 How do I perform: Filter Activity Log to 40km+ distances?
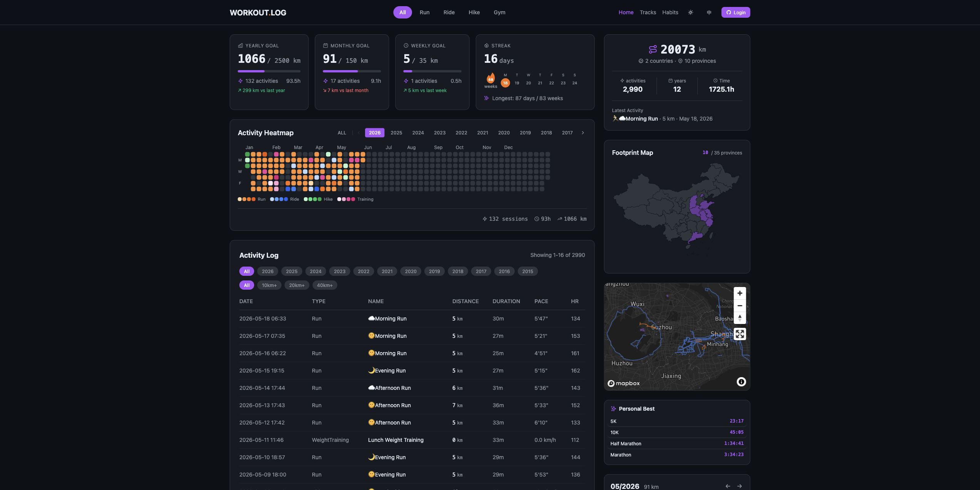click(325, 285)
